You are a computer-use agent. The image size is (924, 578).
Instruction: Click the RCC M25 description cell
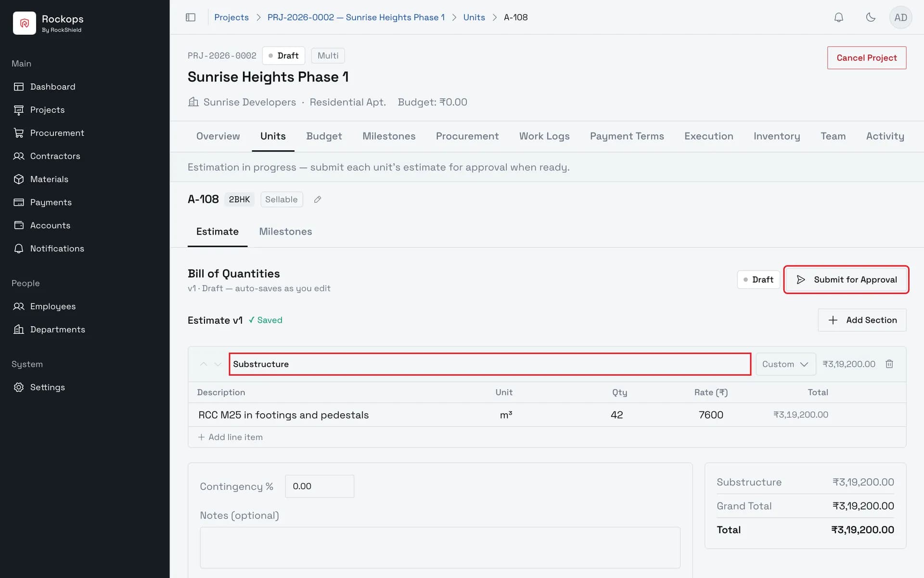[283, 415]
